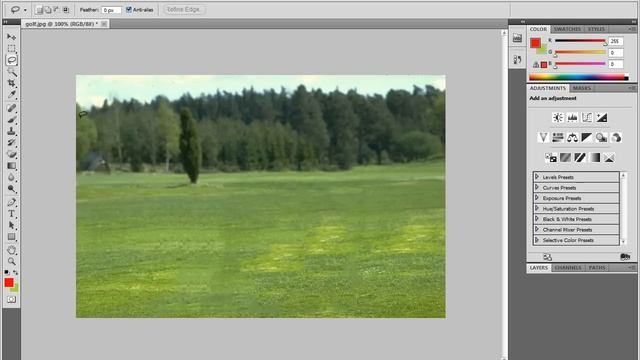Select the Dodge tool
Viewport: 640px width, 360px height.
[11, 189]
